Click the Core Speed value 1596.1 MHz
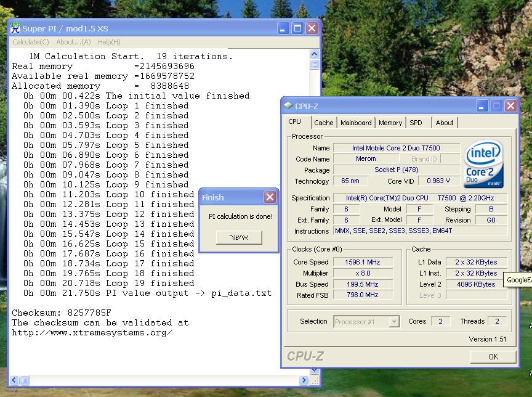532x397 pixels. tap(362, 262)
